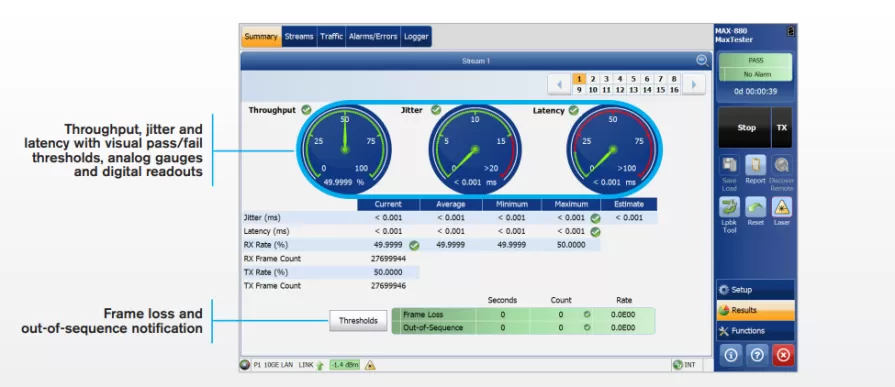This screenshot has height=387, width=895.
Task: Click the Report icon
Action: pos(755,165)
